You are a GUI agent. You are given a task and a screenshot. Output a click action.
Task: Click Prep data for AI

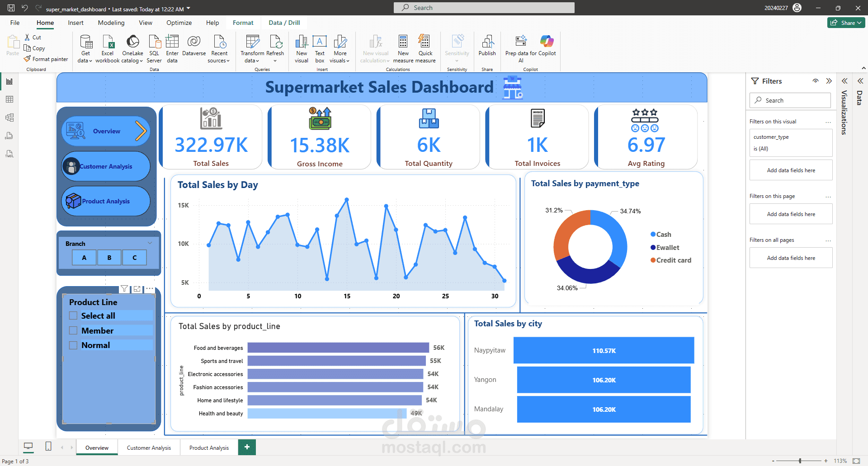(521, 49)
